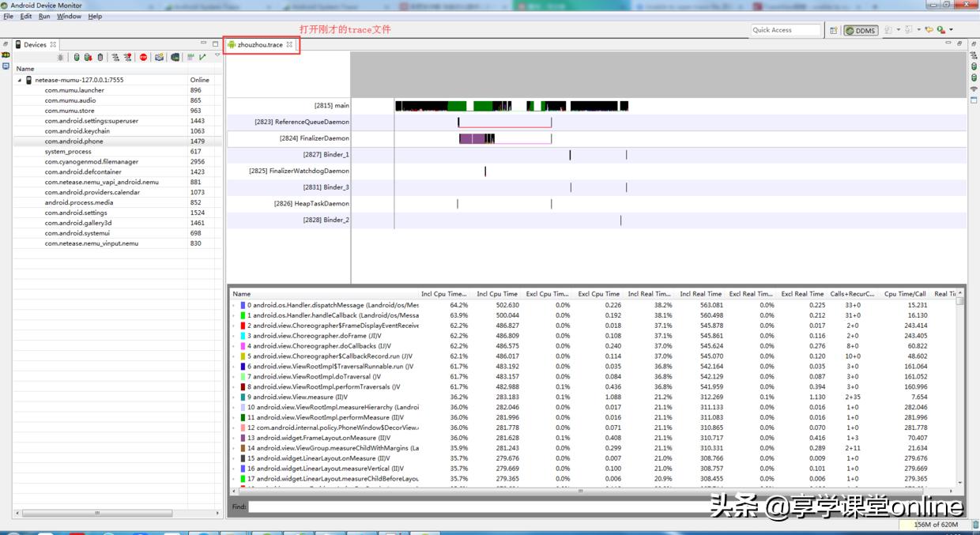This screenshot has height=535, width=980.
Task: Open the Devices panel view menu arrow
Action: [217, 56]
